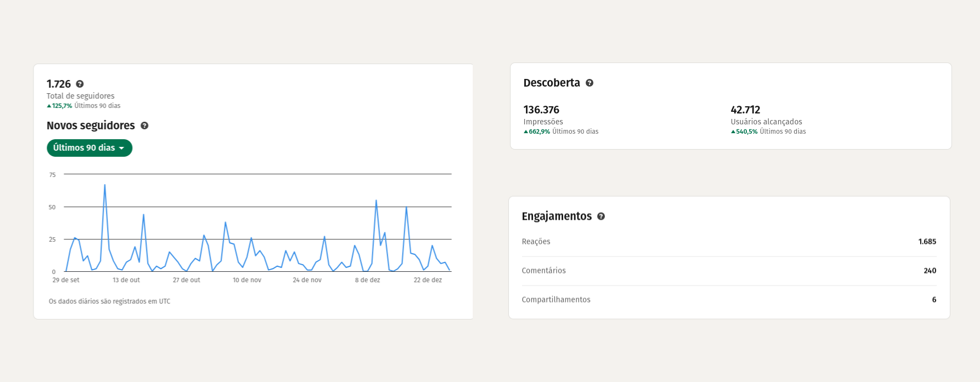Click green triangle next to 662,9%
Screen dimensions: 980x382
tap(526, 132)
